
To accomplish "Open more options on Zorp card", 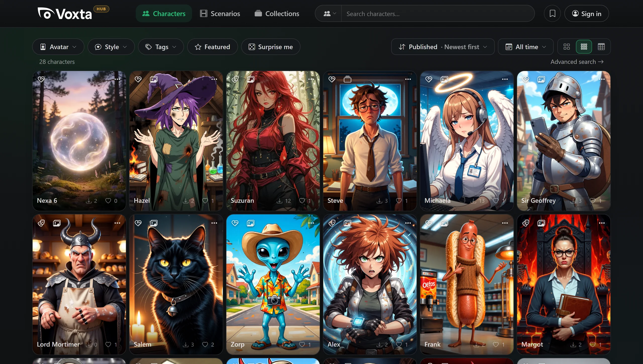I will [x=311, y=223].
